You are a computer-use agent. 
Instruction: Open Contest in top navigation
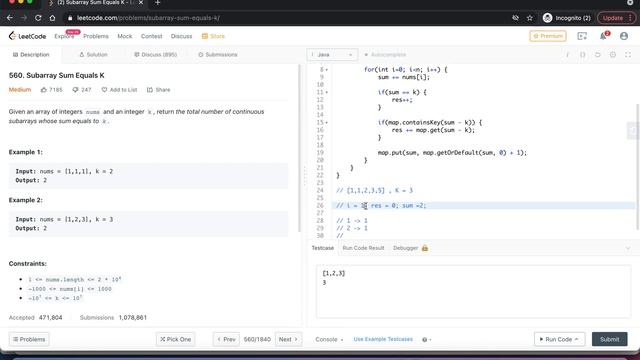(x=151, y=36)
